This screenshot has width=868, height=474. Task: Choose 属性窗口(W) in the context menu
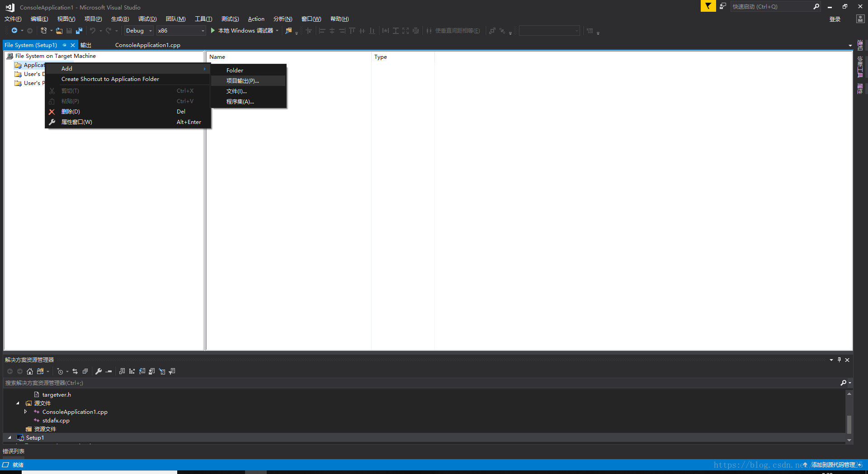pyautogui.click(x=128, y=122)
